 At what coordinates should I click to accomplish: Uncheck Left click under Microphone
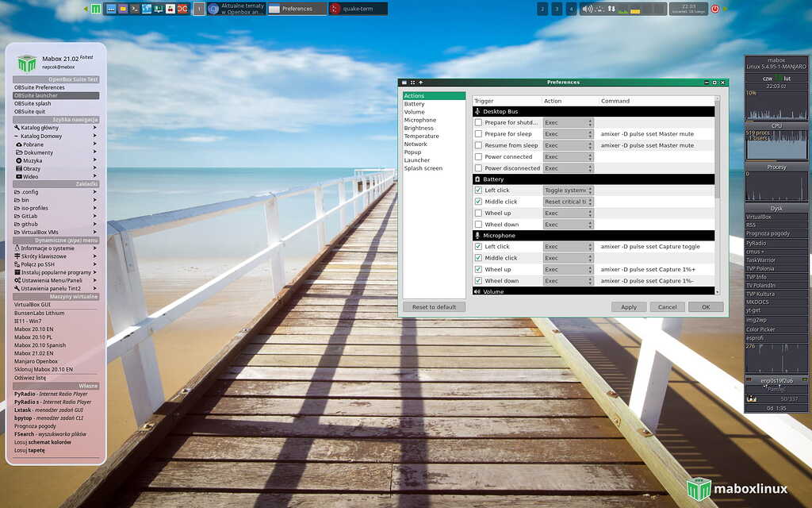coord(479,246)
